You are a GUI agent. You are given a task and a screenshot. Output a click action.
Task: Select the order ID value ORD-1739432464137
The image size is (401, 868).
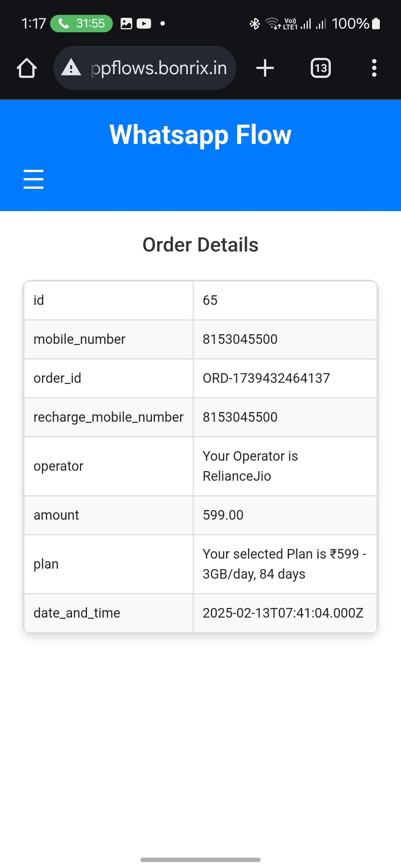pos(266,378)
